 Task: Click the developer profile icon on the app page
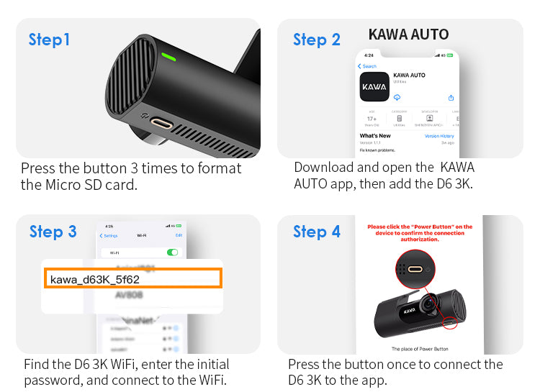pos(429,118)
